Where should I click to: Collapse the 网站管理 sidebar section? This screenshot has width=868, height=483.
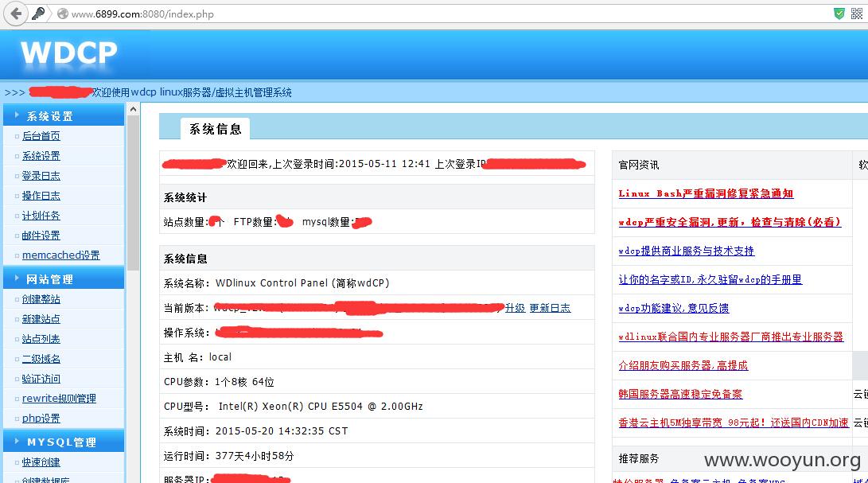coord(64,279)
